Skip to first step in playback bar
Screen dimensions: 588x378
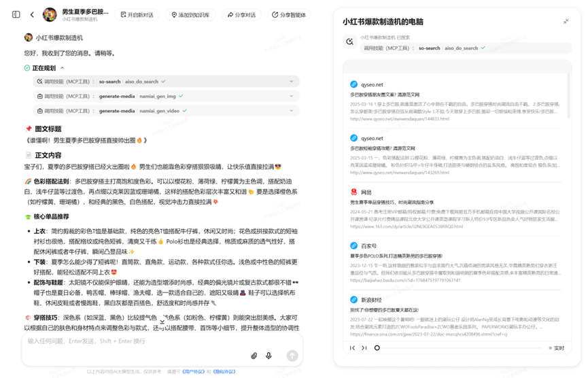pos(352,348)
